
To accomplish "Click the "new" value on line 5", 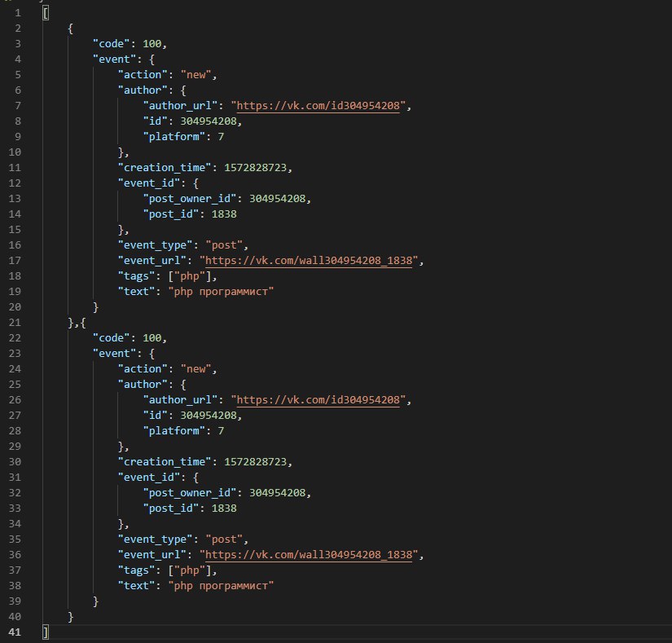I will (195, 75).
